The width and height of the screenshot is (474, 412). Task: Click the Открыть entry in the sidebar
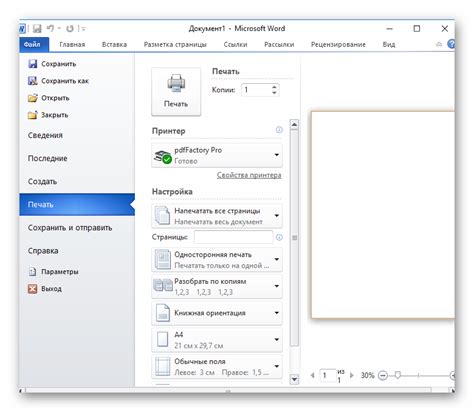click(x=49, y=98)
